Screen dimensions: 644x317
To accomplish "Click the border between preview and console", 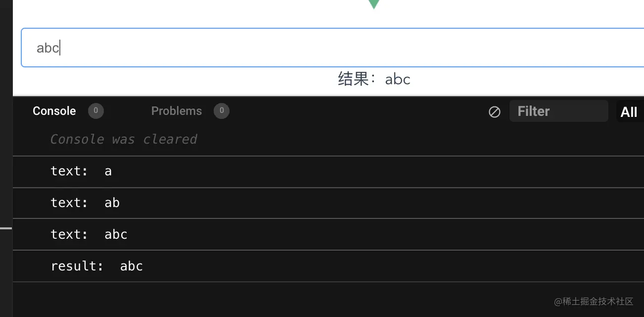I will pyautogui.click(x=328, y=96).
